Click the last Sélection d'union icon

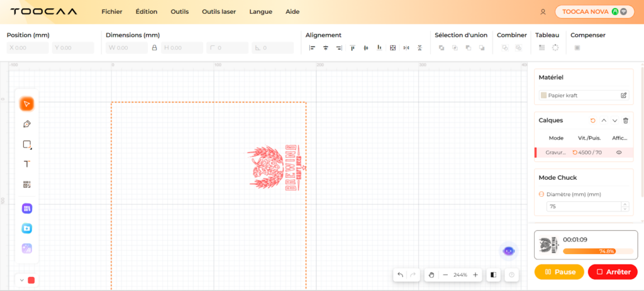point(482,48)
